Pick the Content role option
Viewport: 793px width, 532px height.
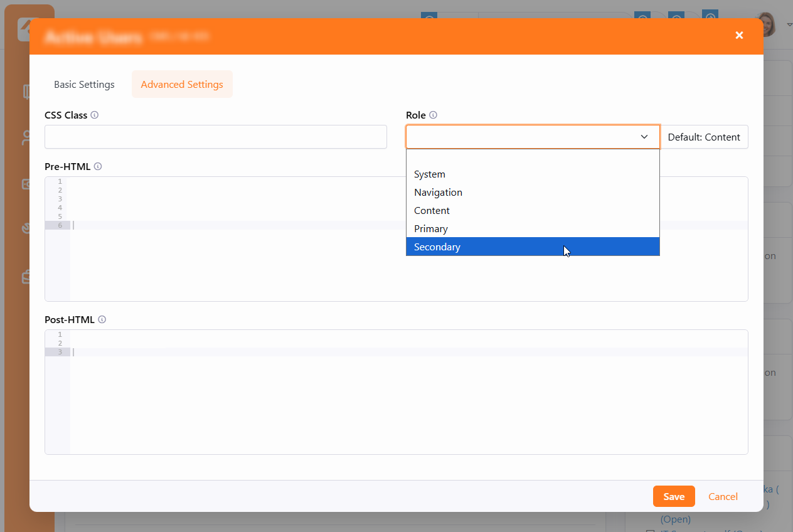(x=432, y=211)
